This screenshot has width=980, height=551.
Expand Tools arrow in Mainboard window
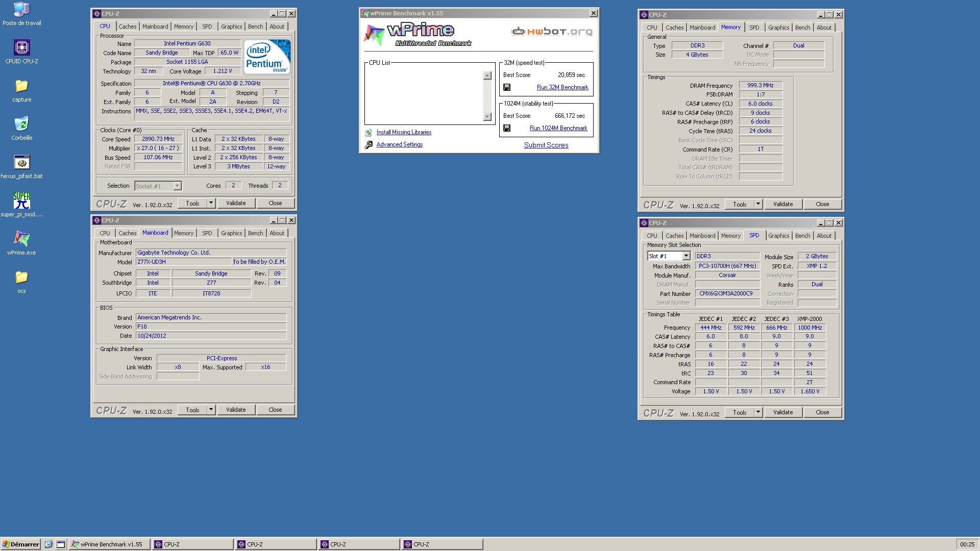coord(211,410)
